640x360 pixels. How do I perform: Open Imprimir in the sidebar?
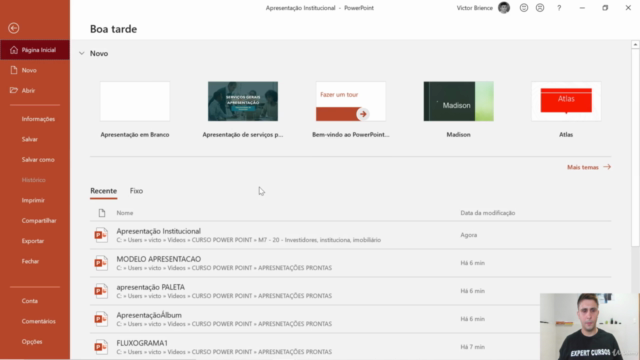coord(33,200)
